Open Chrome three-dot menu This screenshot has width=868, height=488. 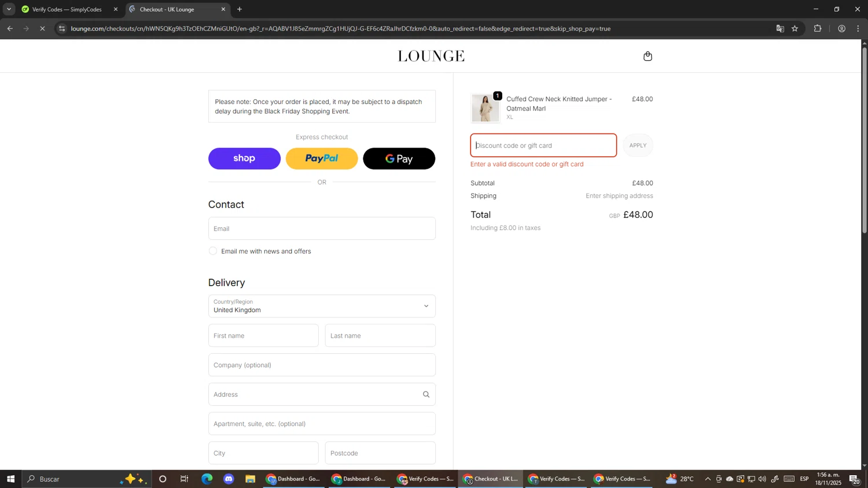tap(858, 28)
